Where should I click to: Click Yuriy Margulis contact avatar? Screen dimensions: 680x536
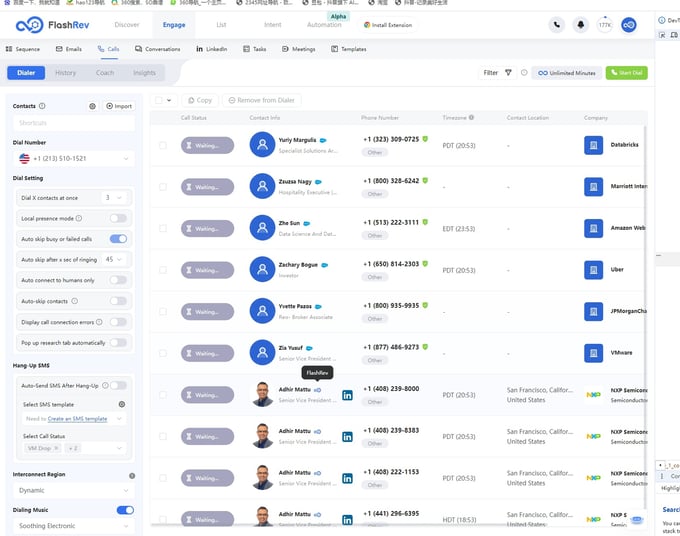pyautogui.click(x=262, y=144)
